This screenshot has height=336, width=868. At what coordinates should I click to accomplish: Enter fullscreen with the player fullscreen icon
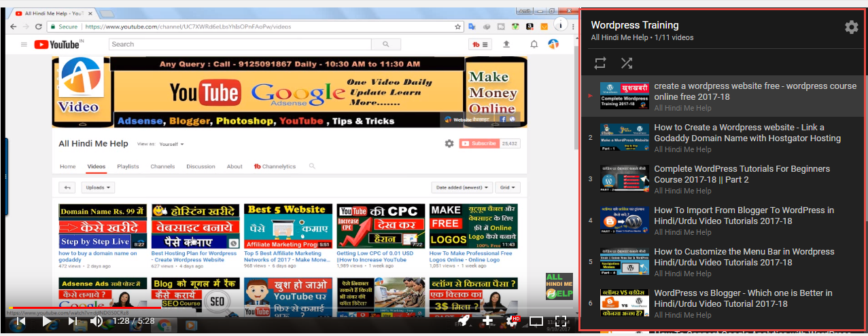tap(561, 321)
